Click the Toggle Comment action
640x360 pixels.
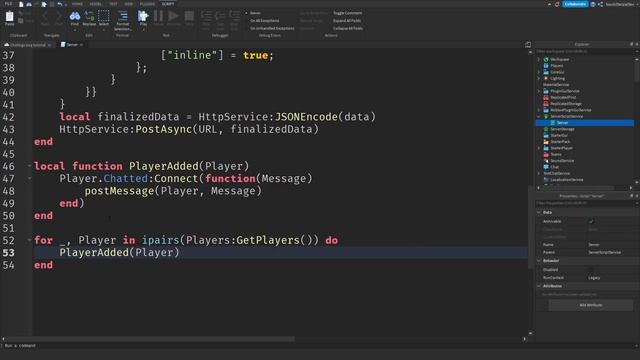tap(347, 13)
